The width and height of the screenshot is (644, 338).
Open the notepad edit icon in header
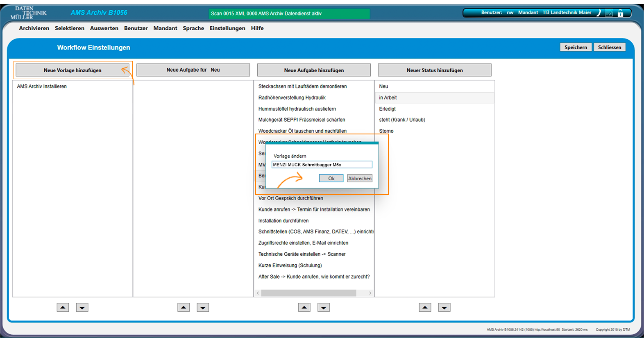pyautogui.click(x=609, y=13)
